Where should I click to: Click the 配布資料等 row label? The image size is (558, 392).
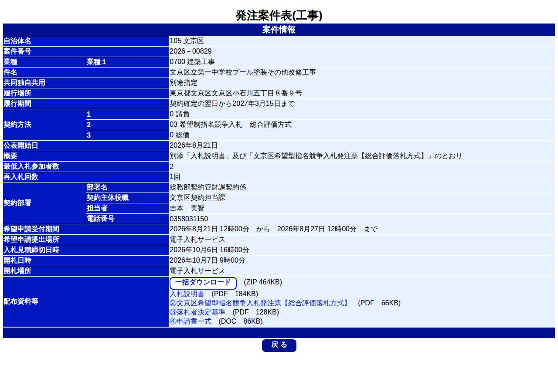pos(86,301)
